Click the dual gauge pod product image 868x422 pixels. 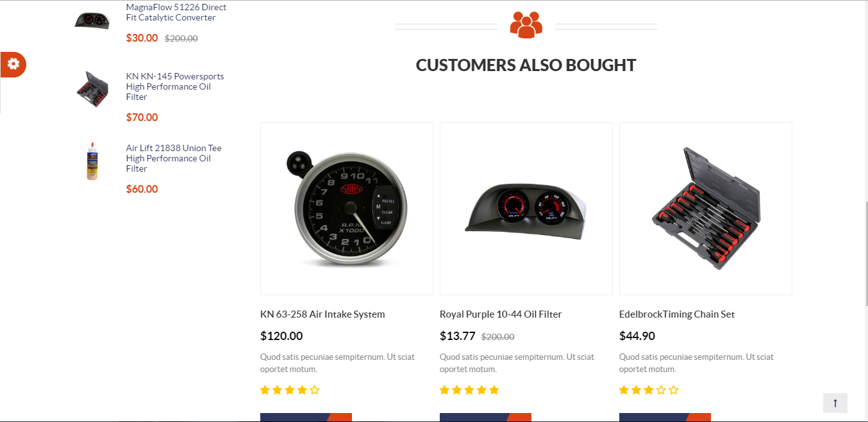[526, 209]
